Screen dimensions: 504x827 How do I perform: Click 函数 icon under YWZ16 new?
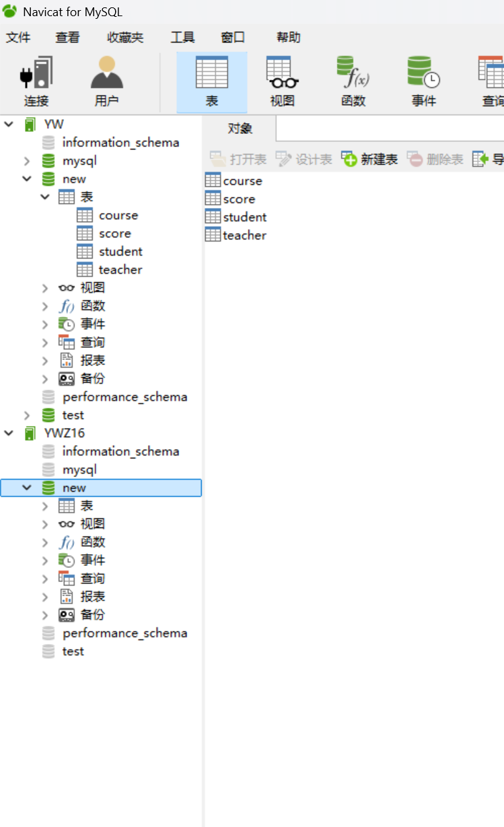pos(67,542)
